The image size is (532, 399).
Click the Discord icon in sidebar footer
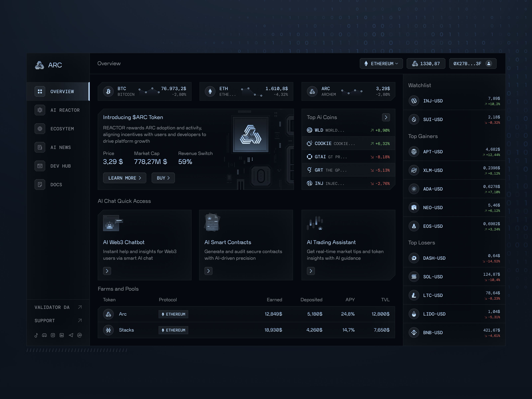pyautogui.click(x=45, y=335)
